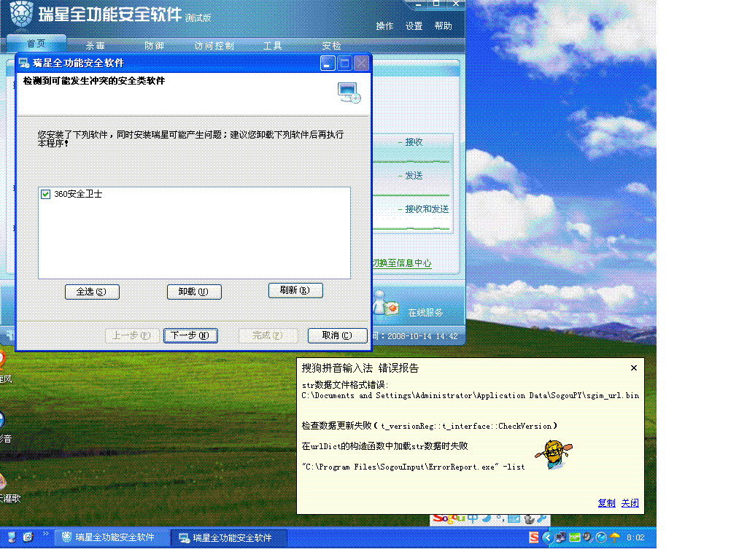Click the yellow Rising umbrella tray icon
The width and height of the screenshot is (747, 560).
pyautogui.click(x=614, y=537)
